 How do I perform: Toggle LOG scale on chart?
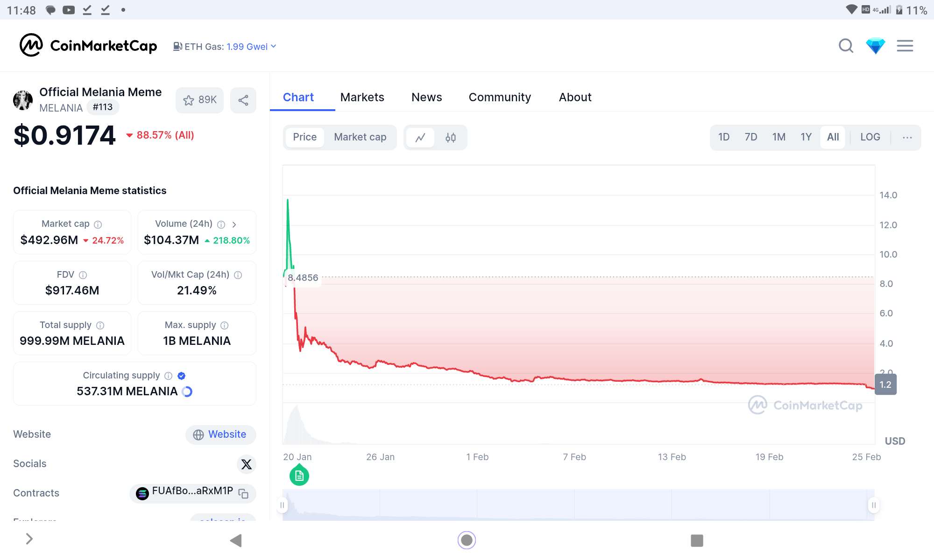(870, 137)
